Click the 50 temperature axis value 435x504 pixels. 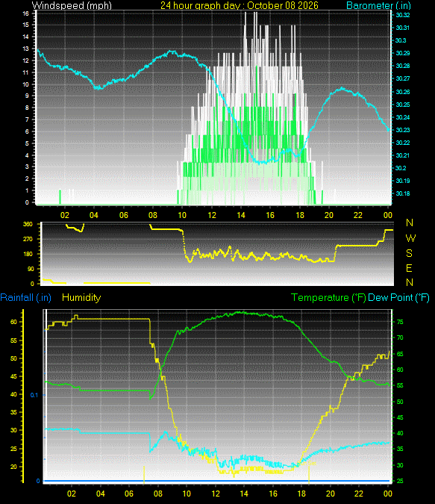pos(400,402)
